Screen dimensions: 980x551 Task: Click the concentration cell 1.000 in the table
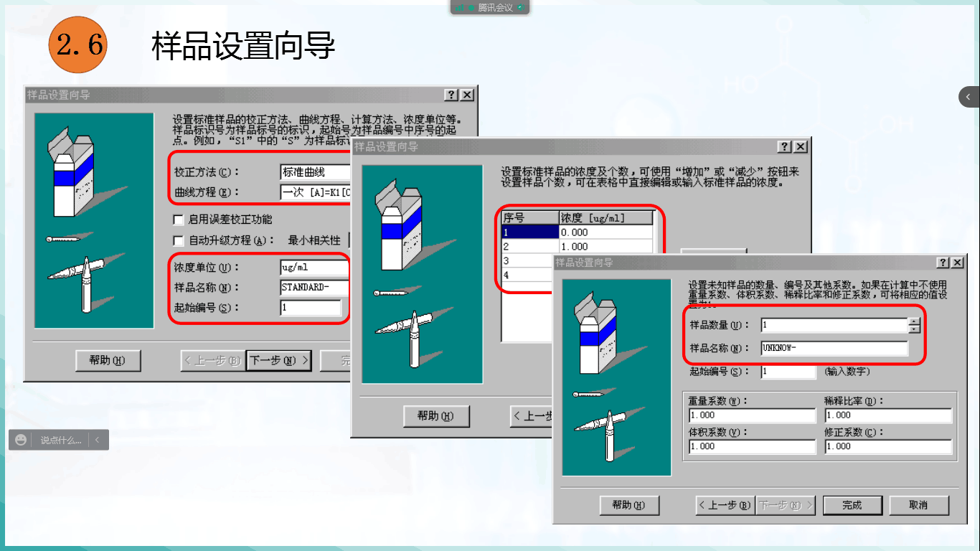606,247
